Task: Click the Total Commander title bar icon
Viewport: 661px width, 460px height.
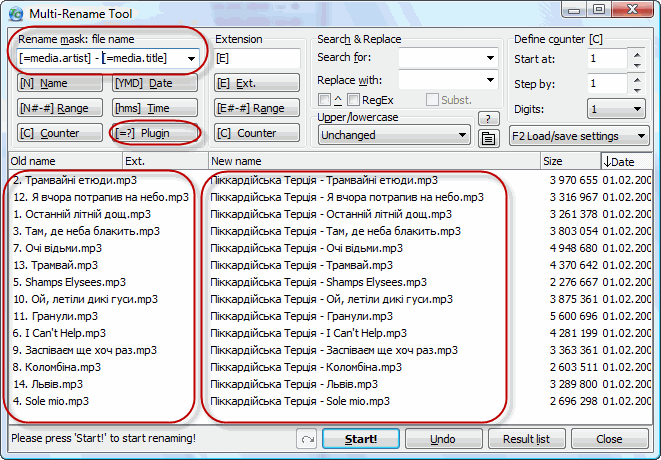Action: (16, 13)
